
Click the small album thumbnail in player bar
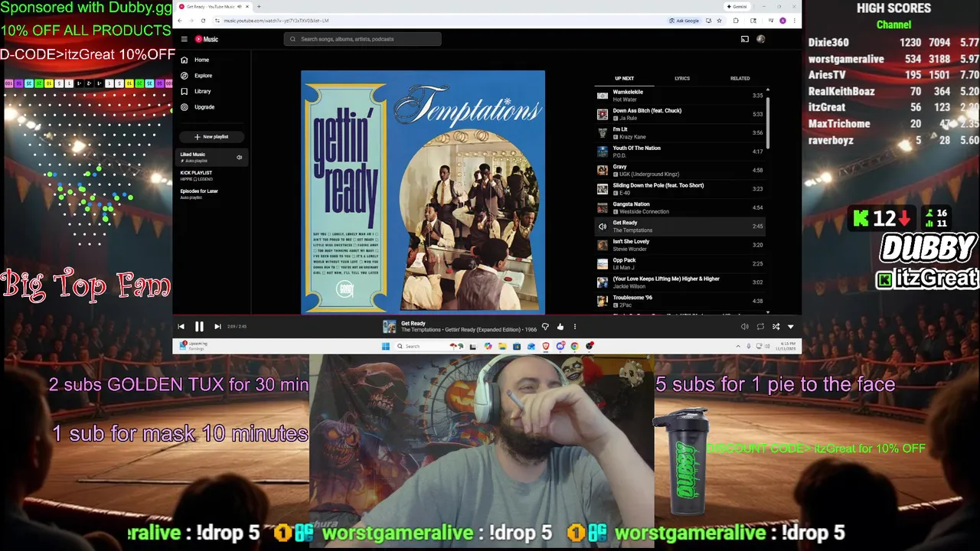click(x=390, y=327)
